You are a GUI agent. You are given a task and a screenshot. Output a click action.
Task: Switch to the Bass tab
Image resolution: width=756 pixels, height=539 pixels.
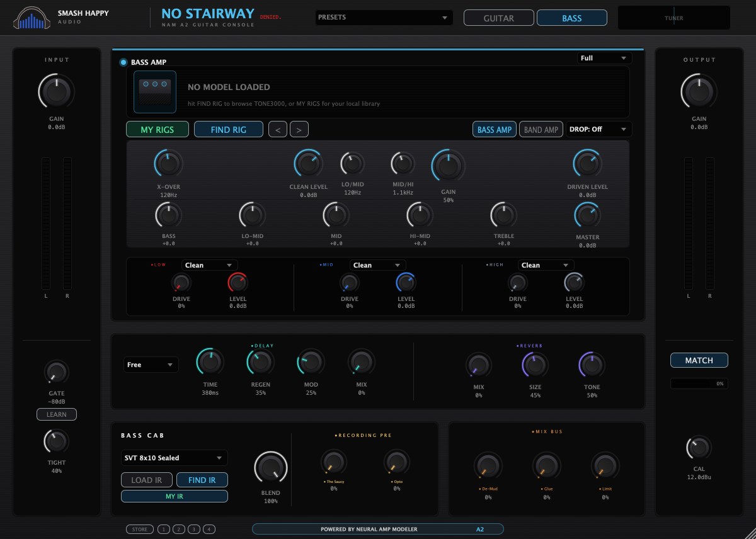[572, 18]
